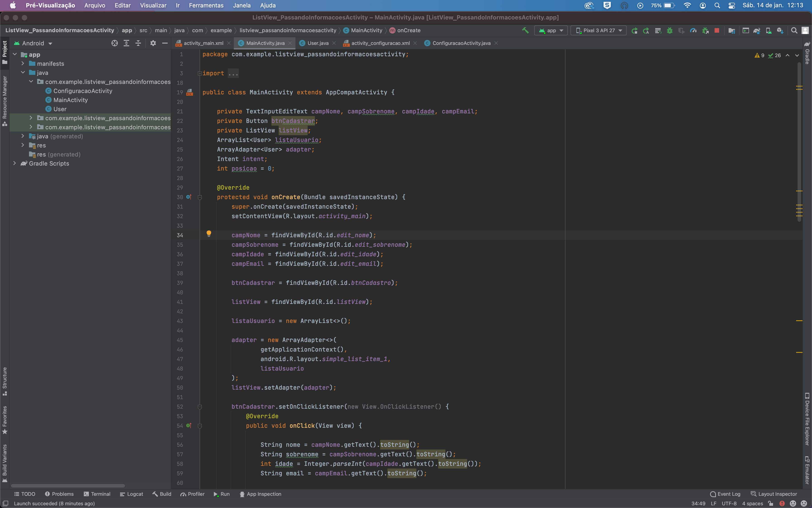Switch to activity_main.xml tab
The height and width of the screenshot is (508, 812).
[x=203, y=43]
